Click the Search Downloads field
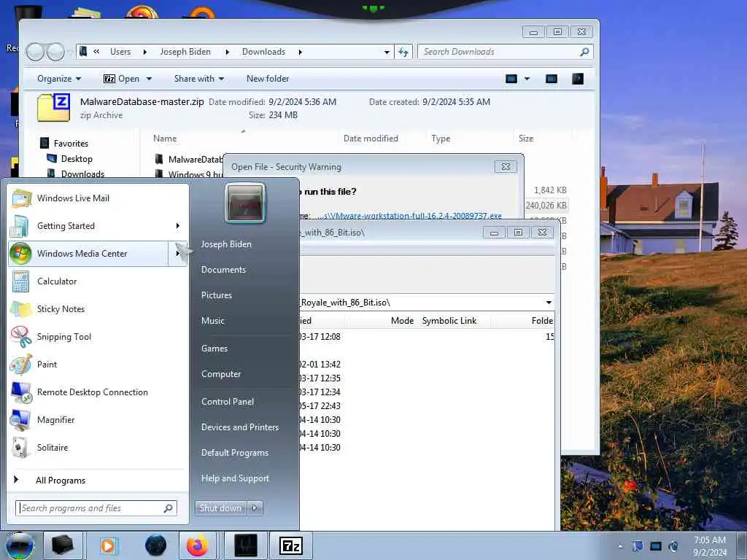Screen dimensions: 747x560 point(505,52)
